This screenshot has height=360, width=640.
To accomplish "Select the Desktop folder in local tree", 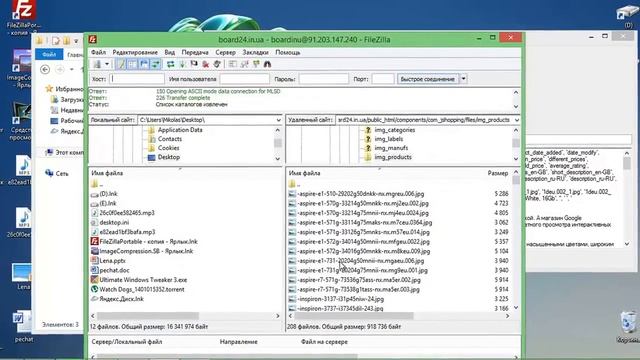I will 169,157.
